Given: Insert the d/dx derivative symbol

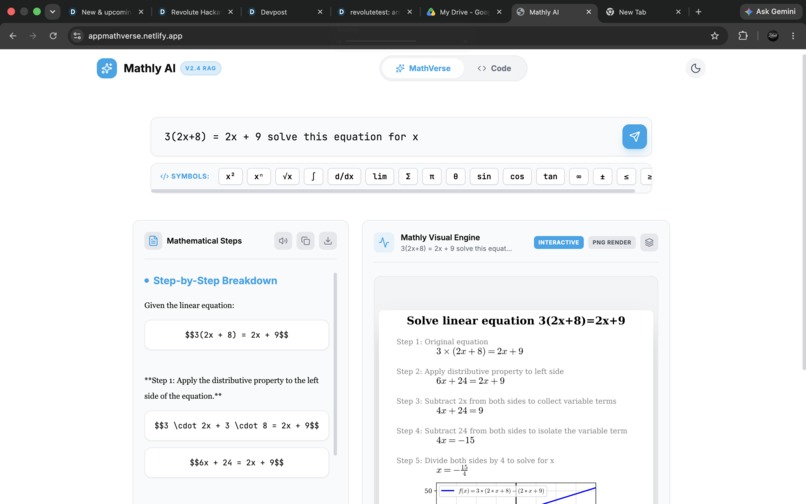Looking at the screenshot, I should pyautogui.click(x=344, y=176).
